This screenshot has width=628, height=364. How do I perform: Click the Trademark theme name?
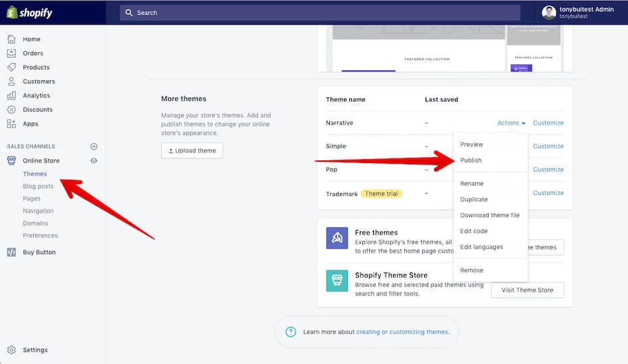[x=342, y=194]
